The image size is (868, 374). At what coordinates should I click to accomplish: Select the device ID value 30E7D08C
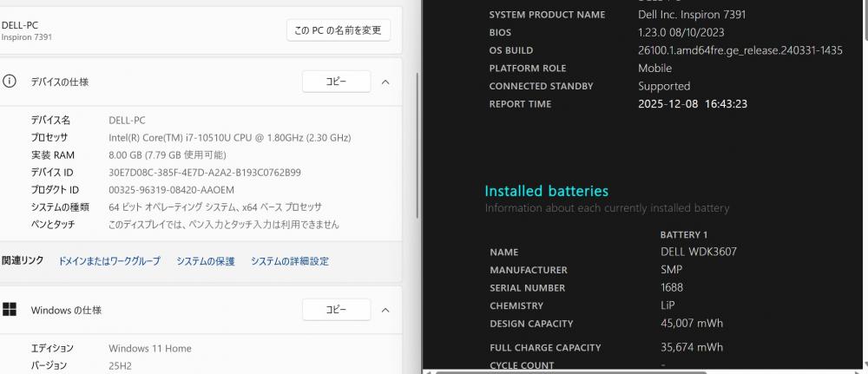point(205,173)
